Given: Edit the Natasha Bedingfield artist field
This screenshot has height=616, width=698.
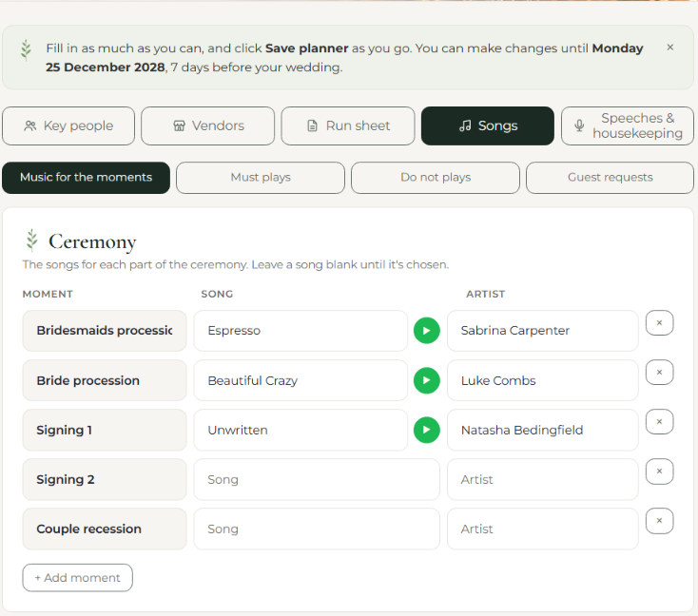Looking at the screenshot, I should tap(543, 430).
